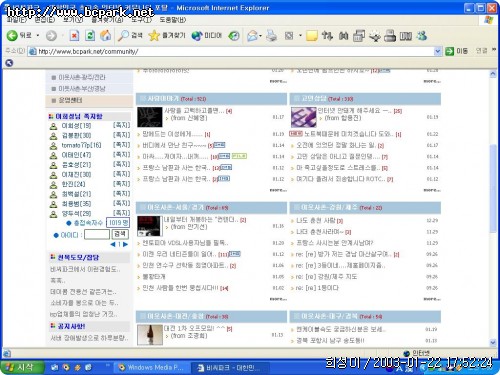The image size is (500, 375).
Task: Expand the Mail icon dropdown arrow
Action: point(260,35)
